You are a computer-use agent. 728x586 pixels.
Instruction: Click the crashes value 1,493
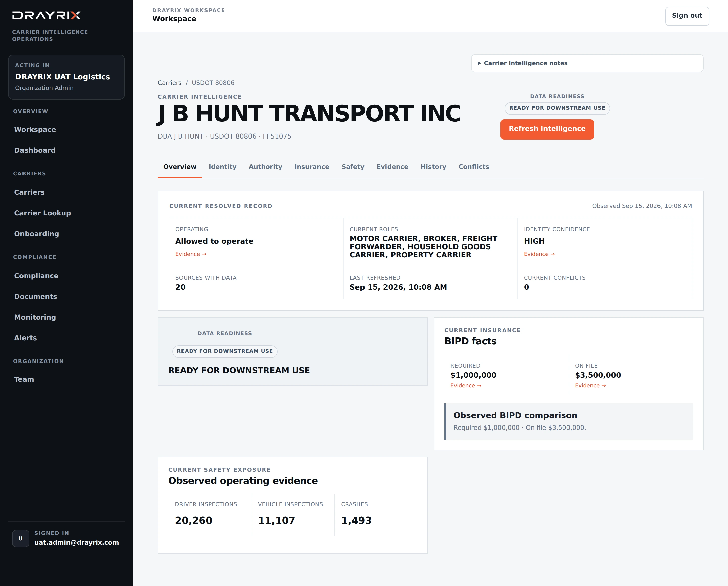356,521
